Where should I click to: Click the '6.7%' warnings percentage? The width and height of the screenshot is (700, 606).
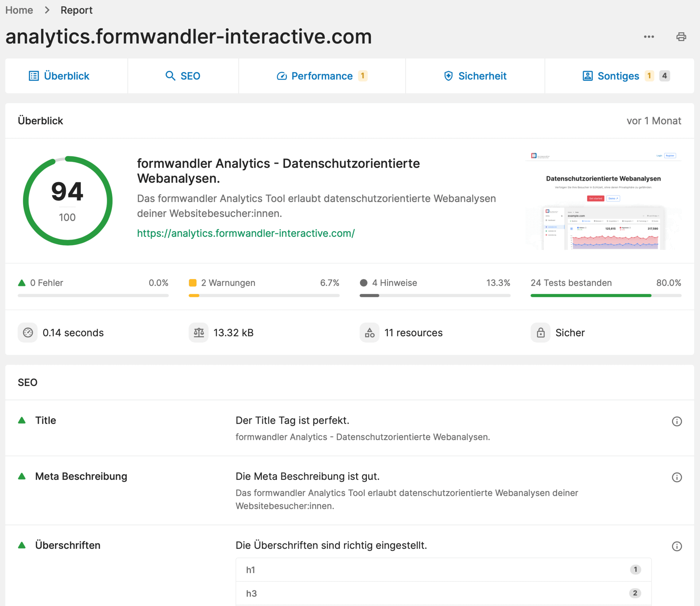(x=330, y=283)
